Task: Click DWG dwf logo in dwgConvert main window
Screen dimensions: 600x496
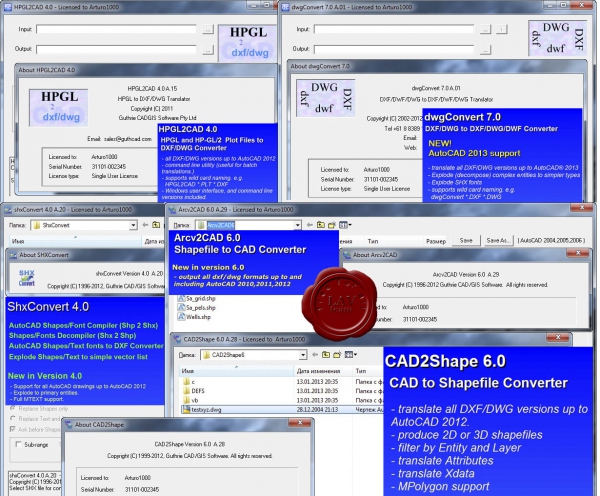Action: pyautogui.click(x=557, y=38)
